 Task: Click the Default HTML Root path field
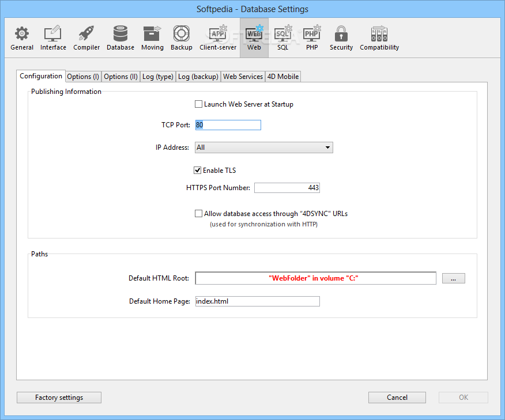click(316, 278)
